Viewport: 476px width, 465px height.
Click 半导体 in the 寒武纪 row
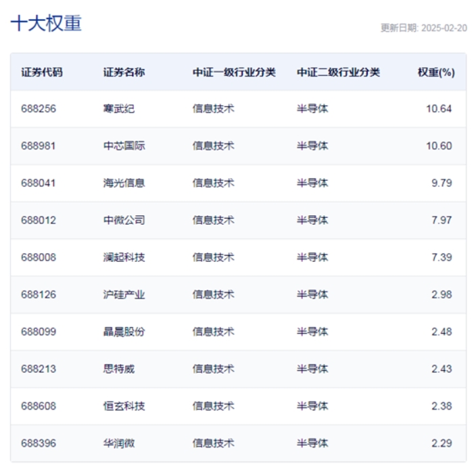click(312, 109)
